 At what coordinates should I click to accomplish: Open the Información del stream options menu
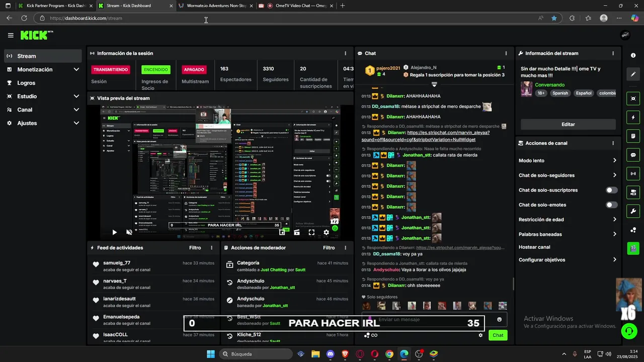click(x=613, y=53)
